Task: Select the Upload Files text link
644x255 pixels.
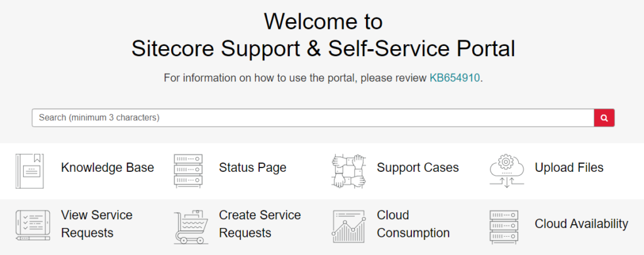Action: 569,167
